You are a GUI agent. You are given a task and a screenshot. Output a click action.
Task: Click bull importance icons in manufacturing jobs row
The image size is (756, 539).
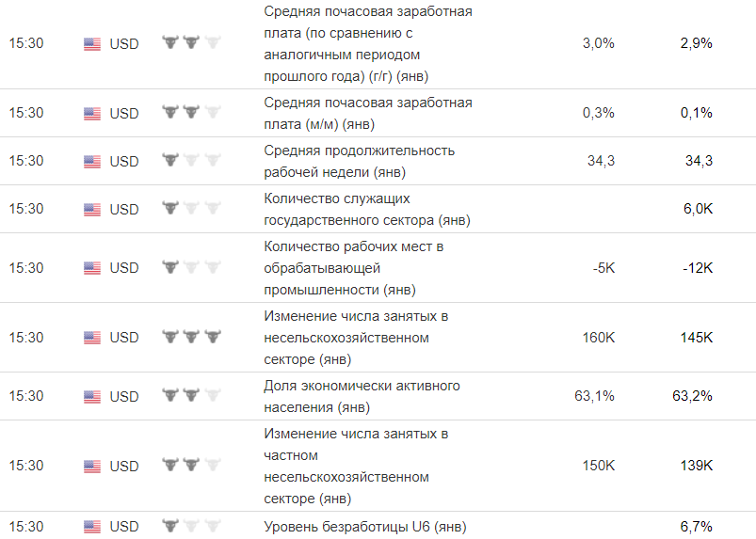pyautogui.click(x=191, y=267)
